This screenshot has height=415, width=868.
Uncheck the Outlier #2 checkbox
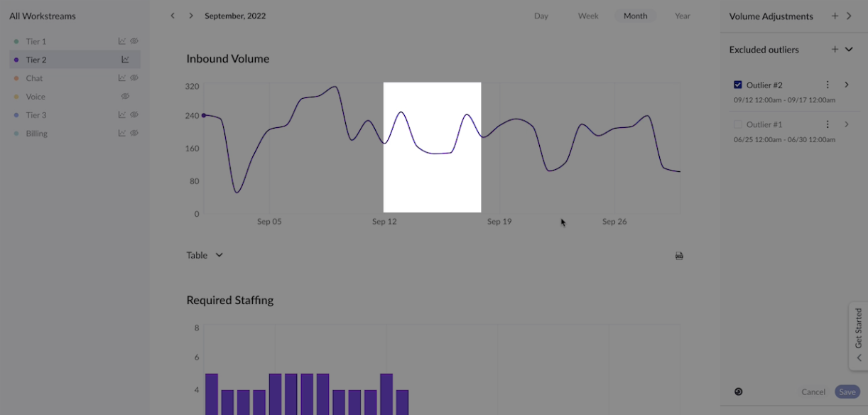[x=738, y=85]
